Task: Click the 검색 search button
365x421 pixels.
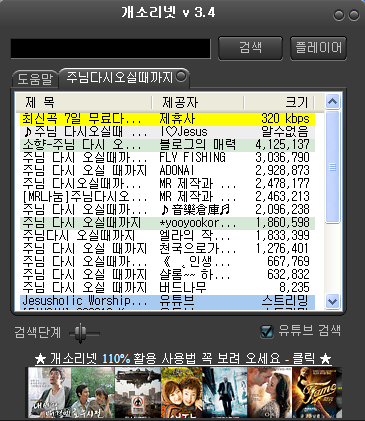Action: point(250,48)
